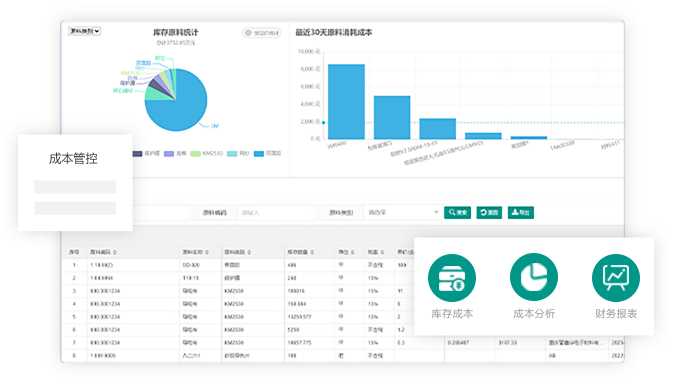The image size is (675, 384).
Task: Sort by the 原料名称 column header
Action: point(195,252)
